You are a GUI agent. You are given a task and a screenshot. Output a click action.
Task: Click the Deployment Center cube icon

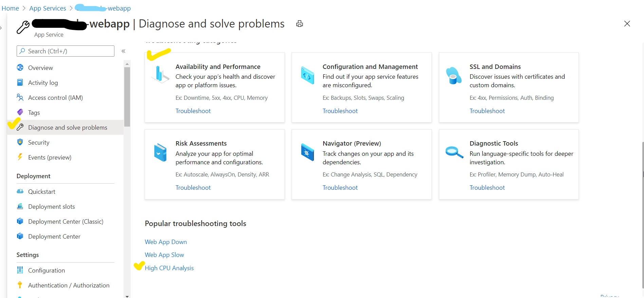click(x=20, y=236)
